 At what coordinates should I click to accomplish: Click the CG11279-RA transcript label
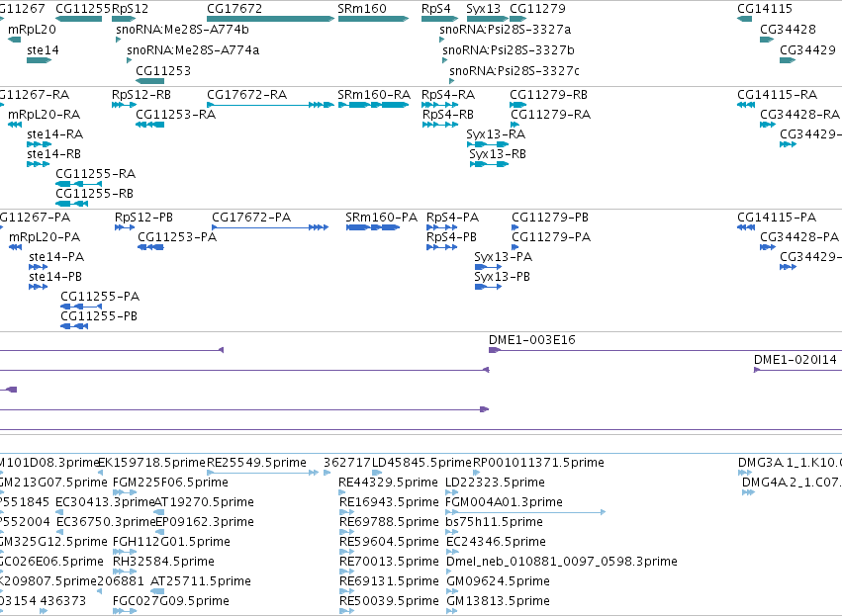[x=551, y=115]
